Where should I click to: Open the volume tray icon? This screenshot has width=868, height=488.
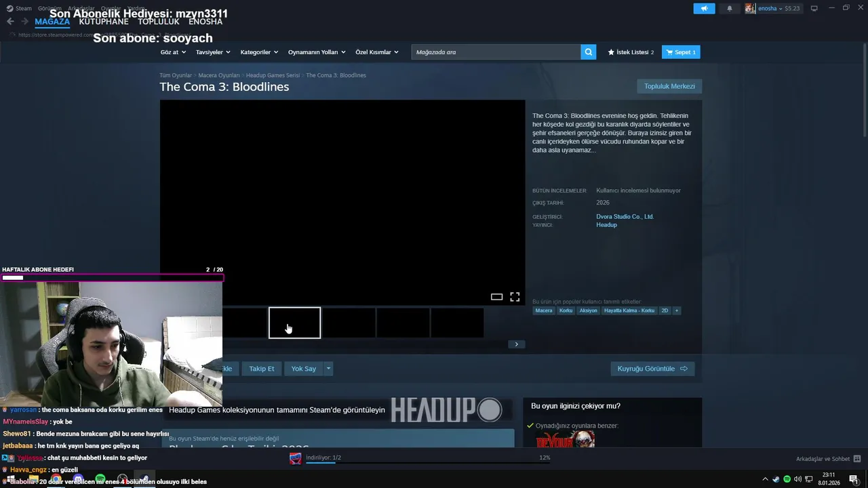pos(797,479)
